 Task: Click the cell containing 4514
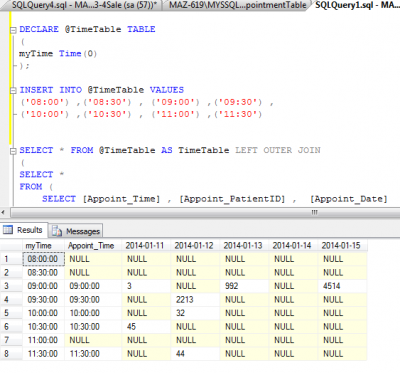pyautogui.click(x=342, y=286)
